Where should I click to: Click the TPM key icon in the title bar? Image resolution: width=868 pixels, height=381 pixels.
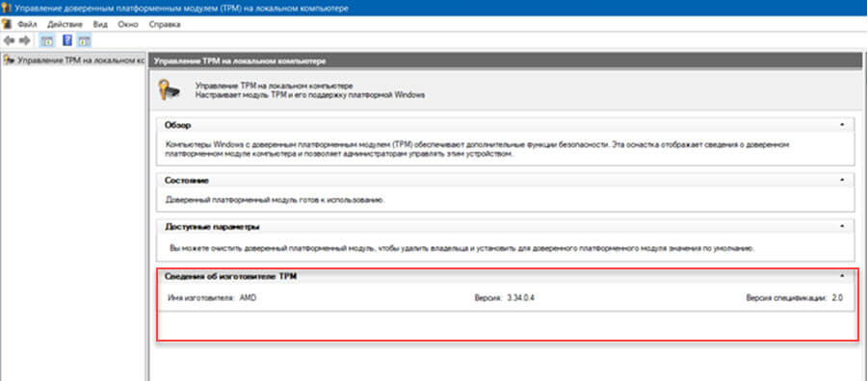tap(6, 8)
